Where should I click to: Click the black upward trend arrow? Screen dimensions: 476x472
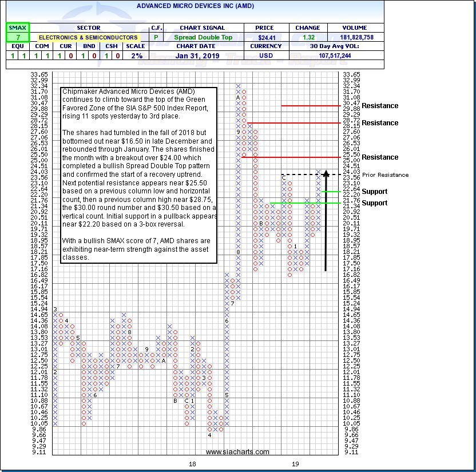(x=326, y=220)
